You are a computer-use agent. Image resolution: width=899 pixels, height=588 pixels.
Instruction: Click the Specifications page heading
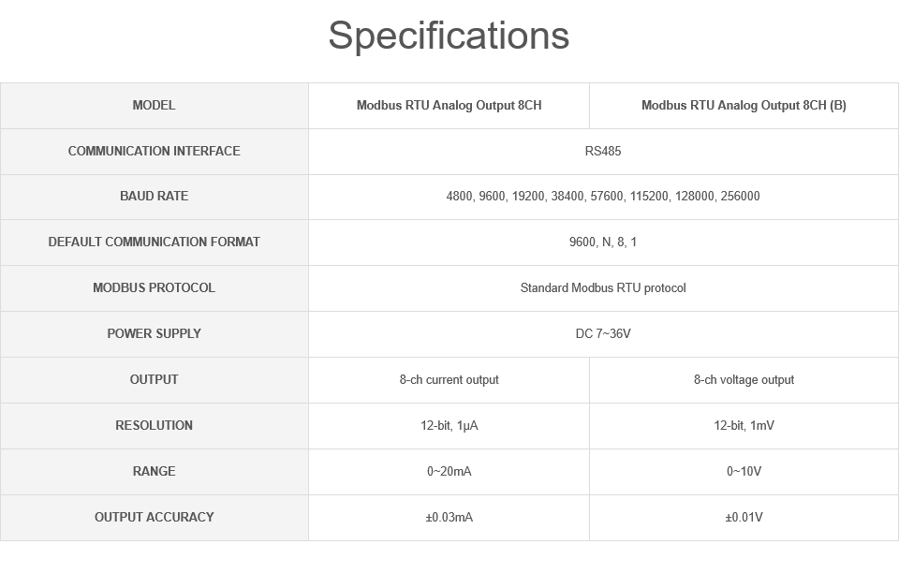pyautogui.click(x=449, y=36)
